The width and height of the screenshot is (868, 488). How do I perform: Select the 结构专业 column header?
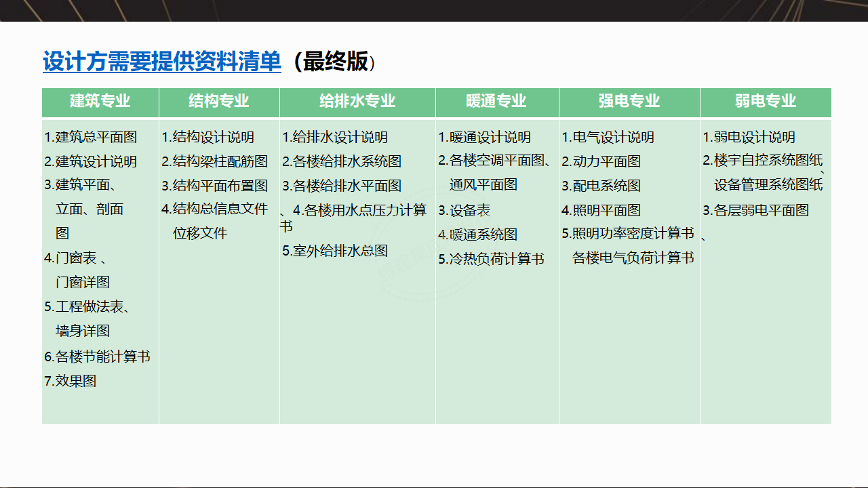coord(219,102)
